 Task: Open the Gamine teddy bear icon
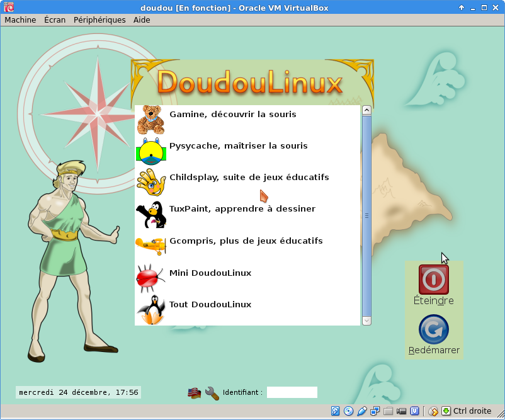[150, 120]
